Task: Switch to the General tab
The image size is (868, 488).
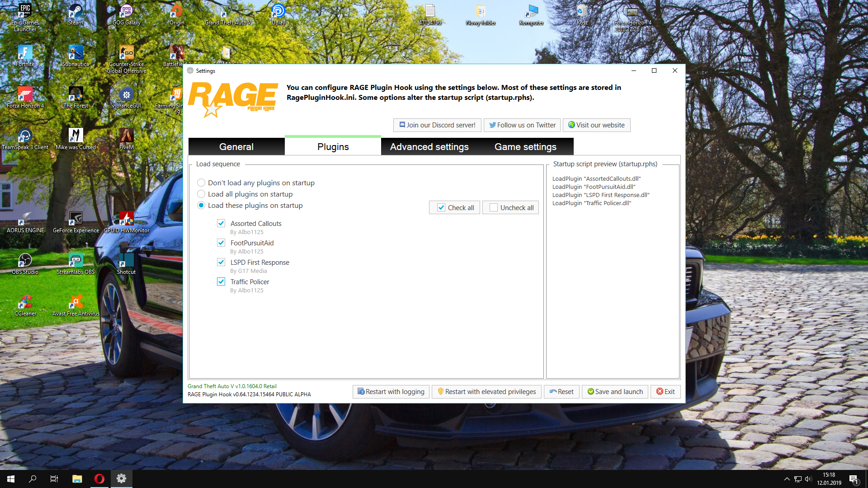Action: click(x=236, y=147)
